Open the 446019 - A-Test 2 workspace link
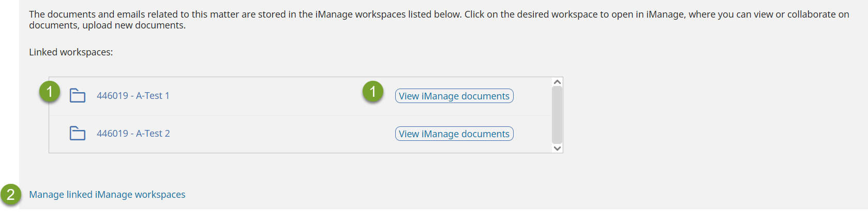The height and width of the screenshot is (218, 868). click(x=133, y=134)
